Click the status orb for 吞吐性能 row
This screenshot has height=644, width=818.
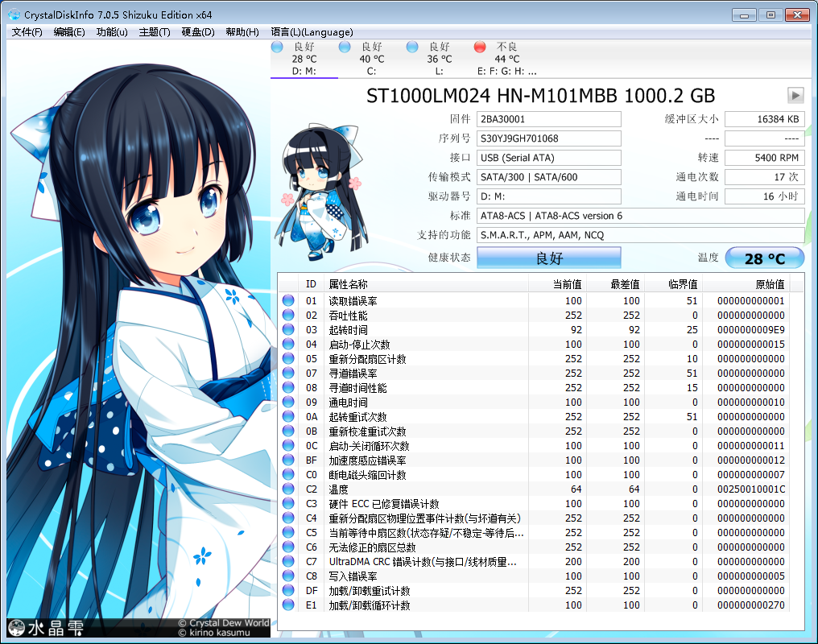[288, 315]
